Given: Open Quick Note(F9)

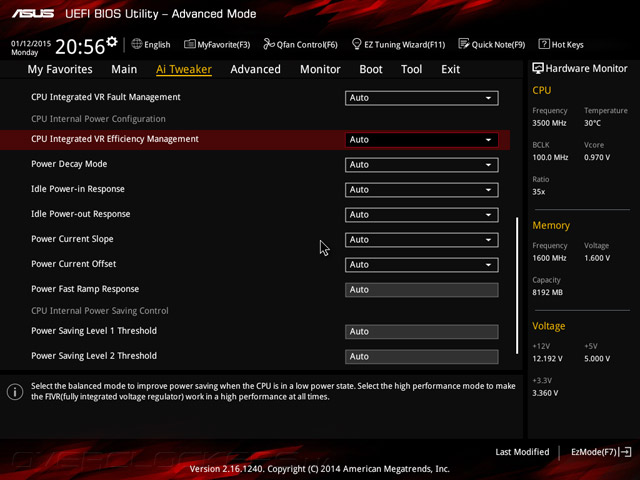Looking at the screenshot, I should (x=492, y=44).
